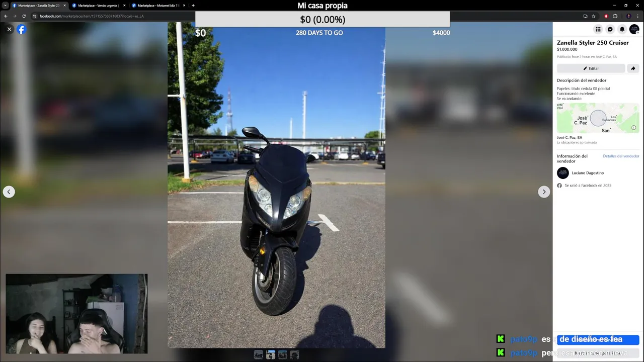Reload the page

[x=24, y=16]
